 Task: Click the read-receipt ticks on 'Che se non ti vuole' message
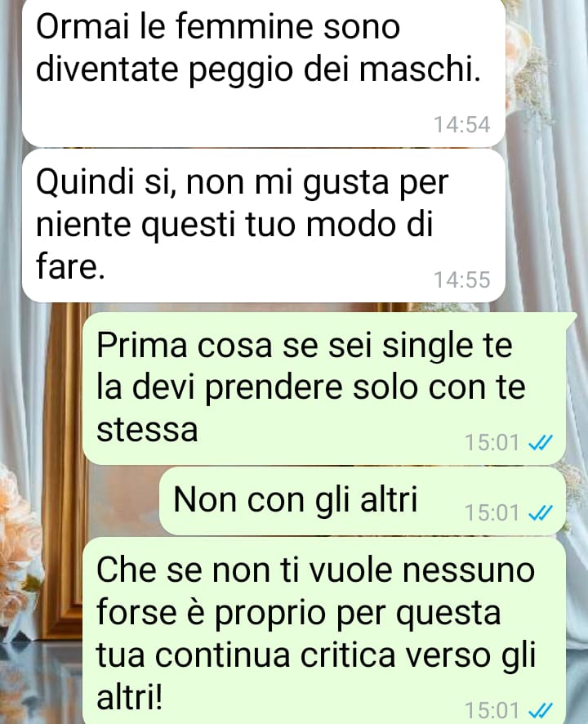pyautogui.click(x=540, y=711)
